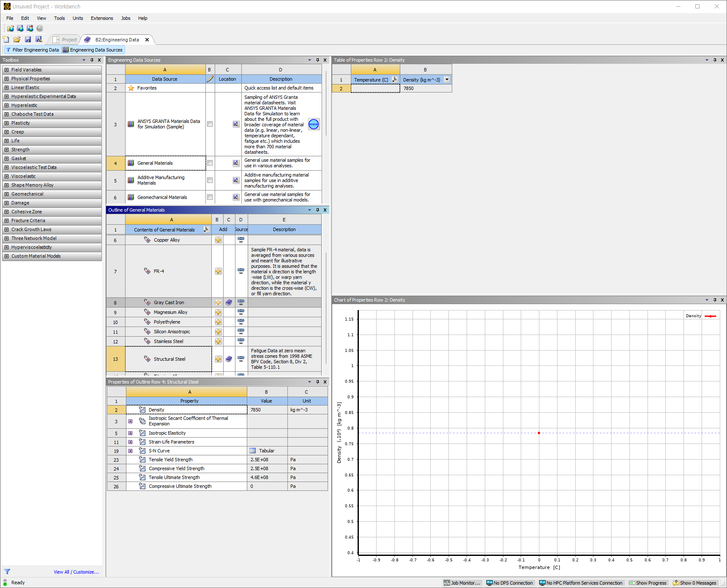Open Density unit dropdown in table

[447, 79]
